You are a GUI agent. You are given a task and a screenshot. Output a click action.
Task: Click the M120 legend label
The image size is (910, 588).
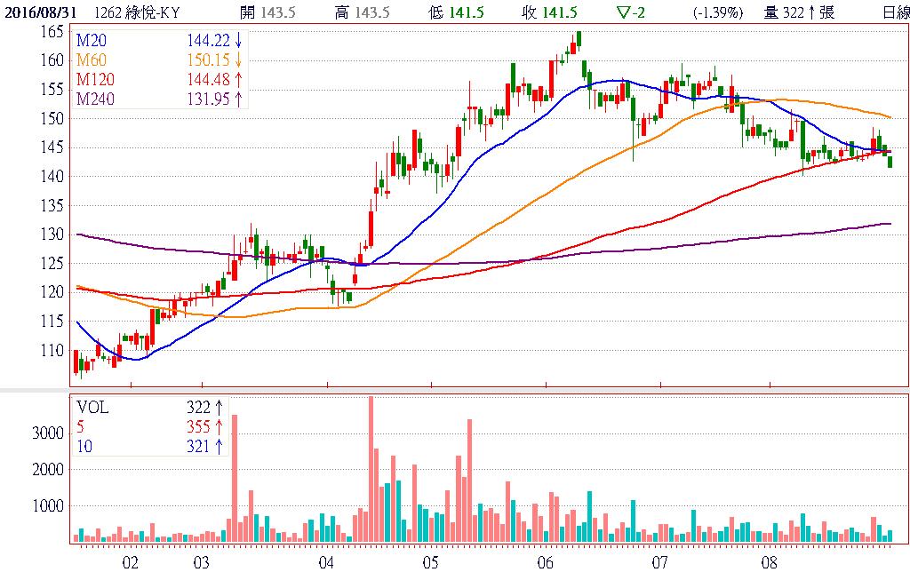tap(93, 80)
